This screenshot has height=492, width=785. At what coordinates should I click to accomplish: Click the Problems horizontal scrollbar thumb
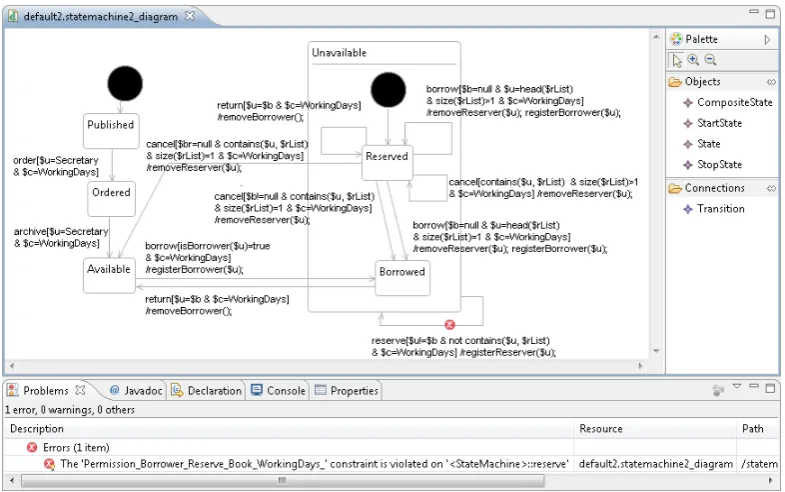tap(282, 480)
